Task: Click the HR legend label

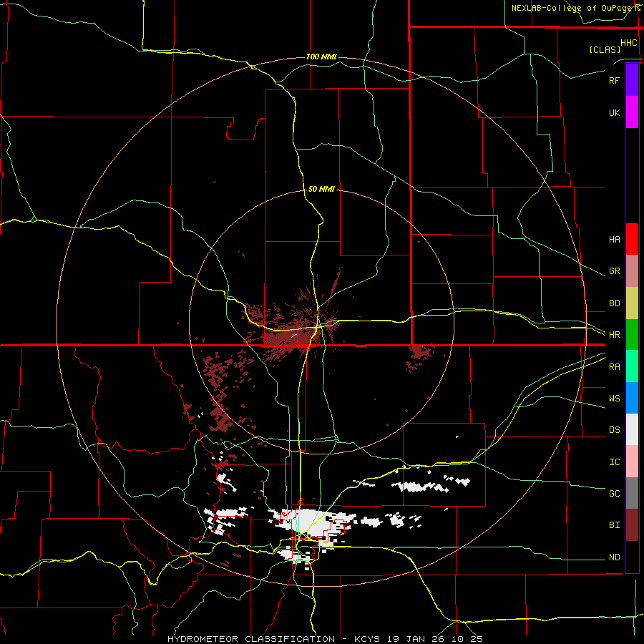Action: [x=614, y=335]
